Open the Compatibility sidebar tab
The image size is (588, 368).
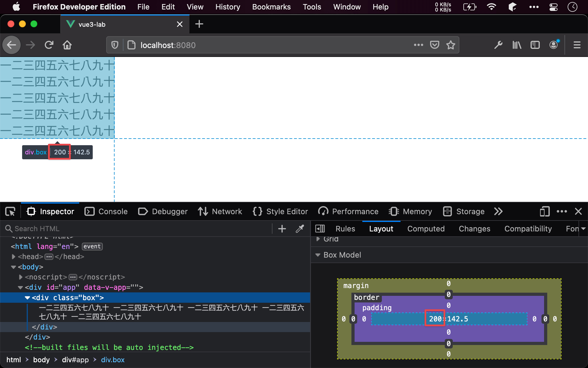[x=528, y=229]
